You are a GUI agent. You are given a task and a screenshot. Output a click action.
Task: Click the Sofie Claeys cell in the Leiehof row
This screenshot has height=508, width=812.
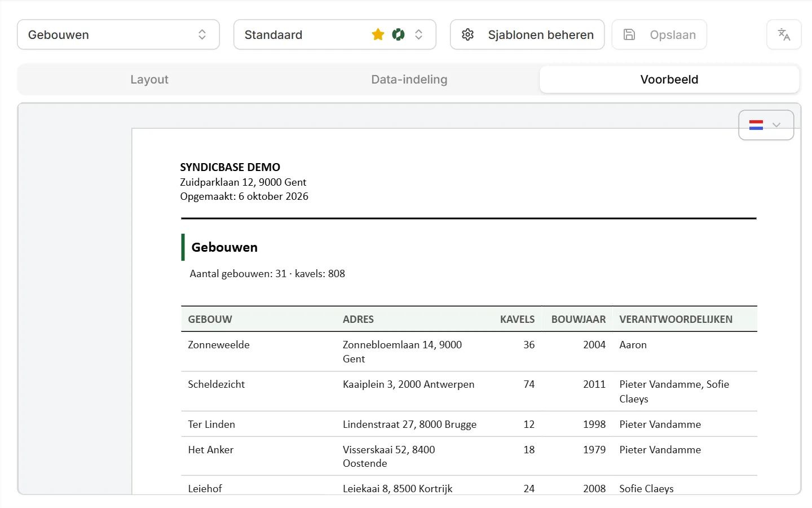pyautogui.click(x=646, y=489)
